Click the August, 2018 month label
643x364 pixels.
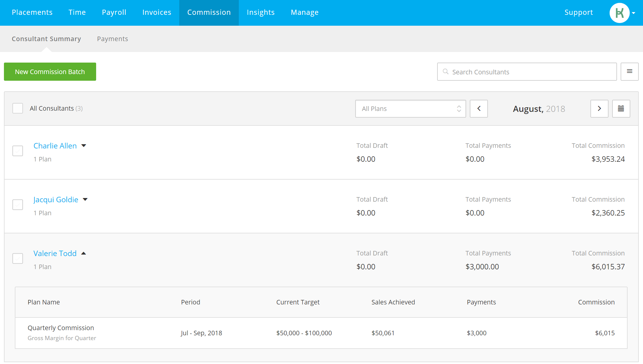click(x=539, y=109)
